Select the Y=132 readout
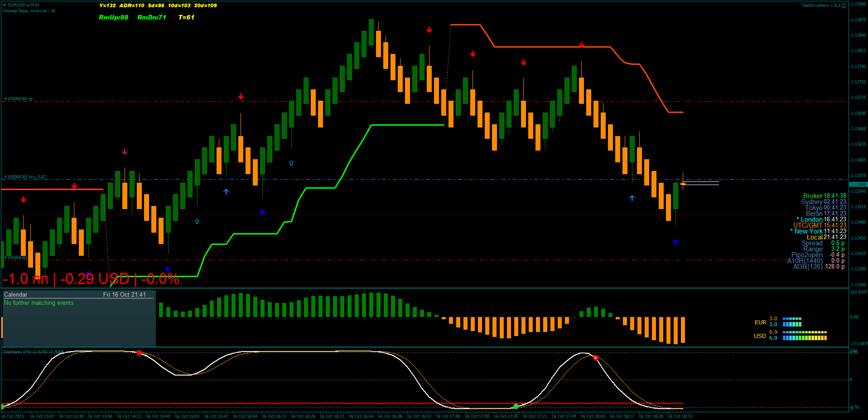 click(107, 5)
